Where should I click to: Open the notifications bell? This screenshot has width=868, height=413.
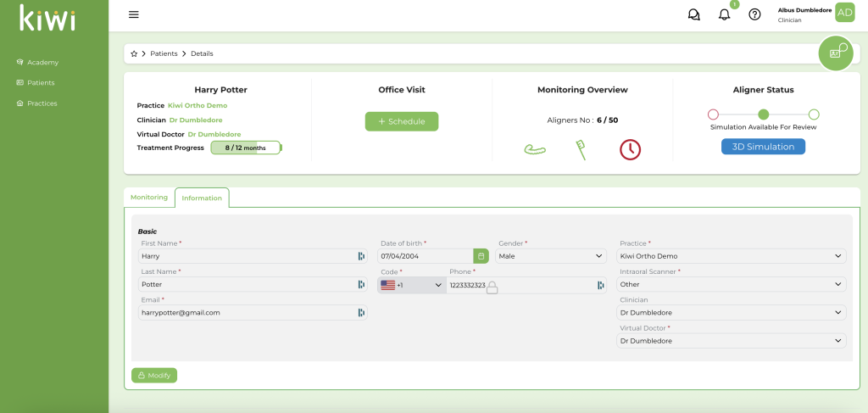pyautogui.click(x=724, y=14)
